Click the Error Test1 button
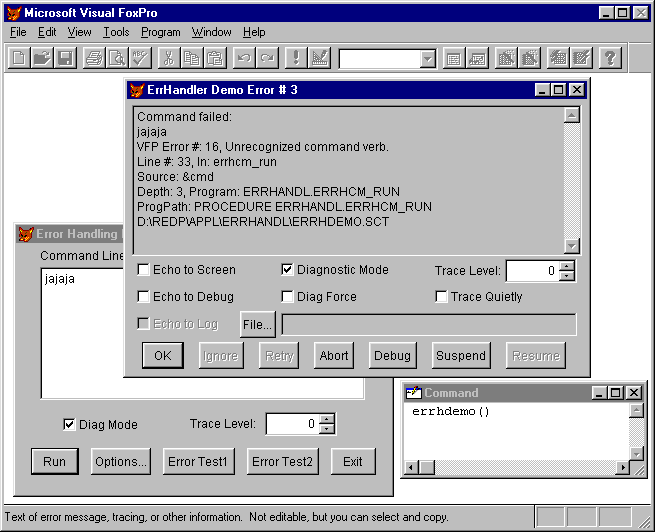655x532 pixels. coord(198,461)
